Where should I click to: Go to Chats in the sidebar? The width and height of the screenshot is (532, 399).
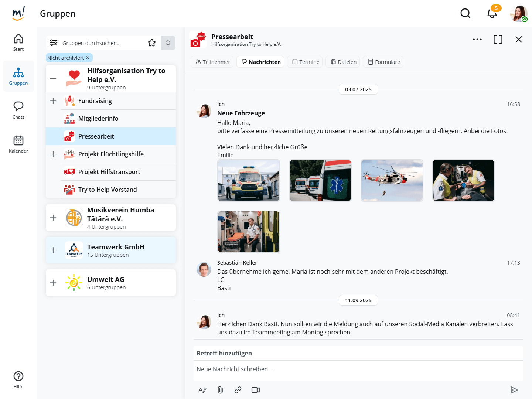18,110
